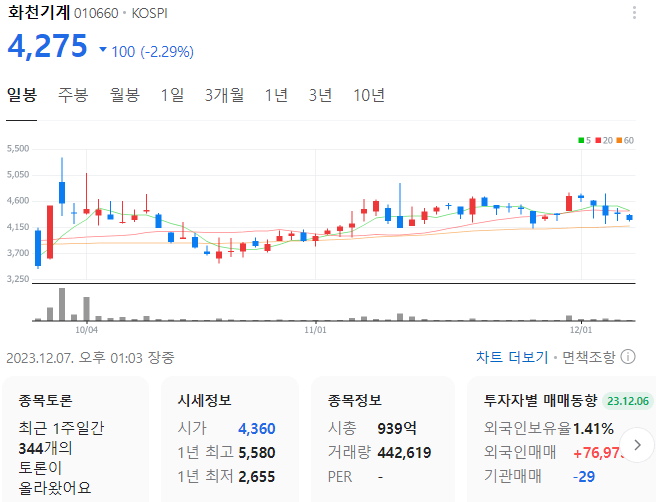656x502 pixels.
Task: Click the 거래량 value 442,619
Action: click(404, 453)
